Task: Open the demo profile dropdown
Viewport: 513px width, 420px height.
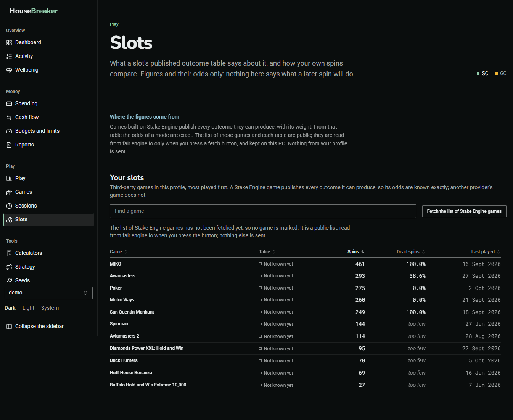Action: [x=48, y=293]
